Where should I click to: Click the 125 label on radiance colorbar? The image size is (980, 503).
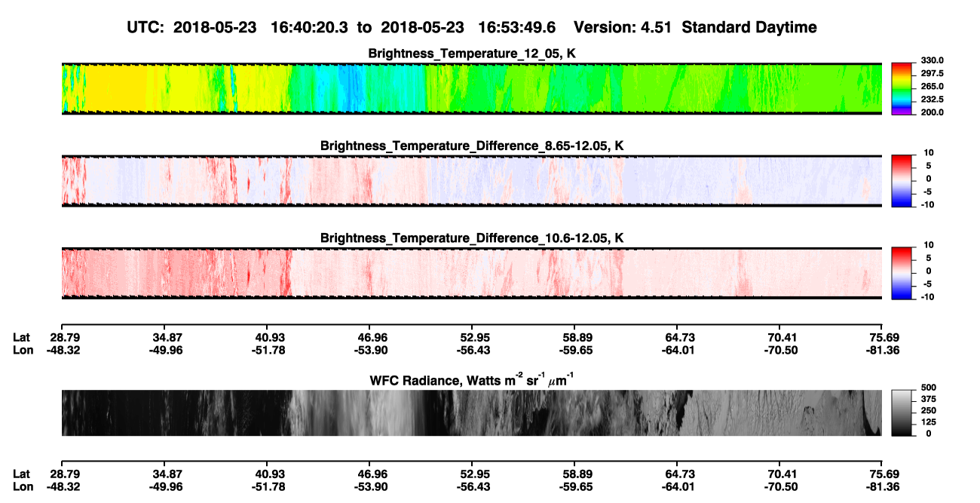930,423
